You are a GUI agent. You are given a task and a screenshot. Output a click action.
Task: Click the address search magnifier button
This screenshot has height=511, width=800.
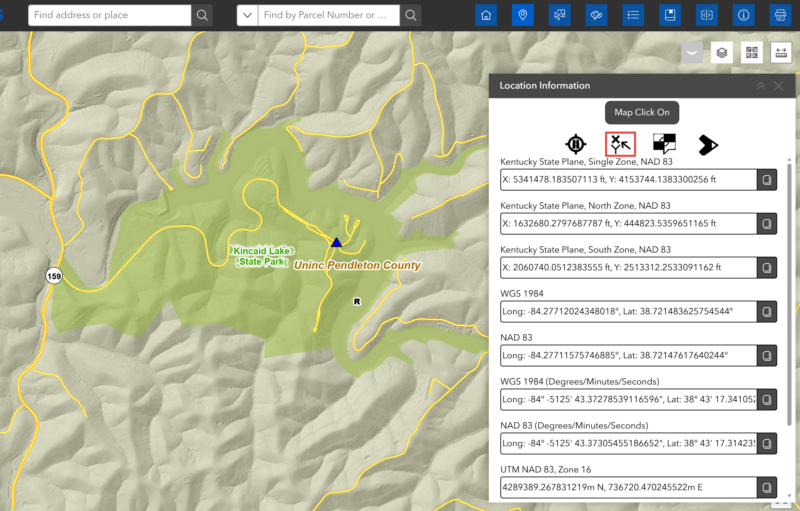click(x=203, y=15)
